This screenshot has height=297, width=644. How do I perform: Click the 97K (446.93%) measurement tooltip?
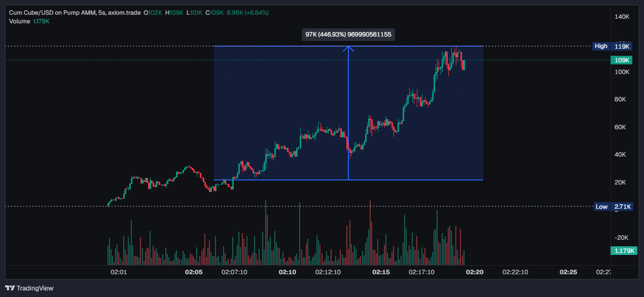(x=348, y=34)
